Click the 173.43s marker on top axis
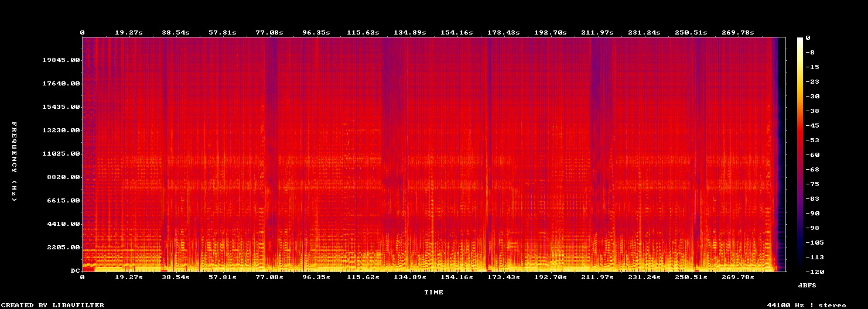The height and width of the screenshot is (309, 868). 503,33
